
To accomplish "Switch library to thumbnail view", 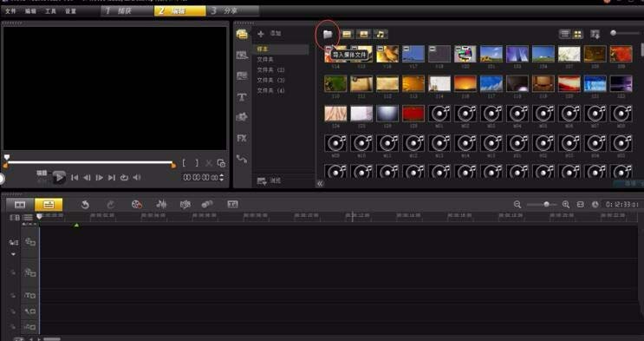I will 578,34.
